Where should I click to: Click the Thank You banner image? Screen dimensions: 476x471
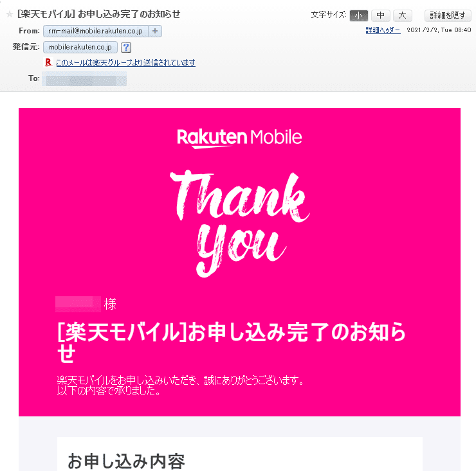tap(239, 223)
